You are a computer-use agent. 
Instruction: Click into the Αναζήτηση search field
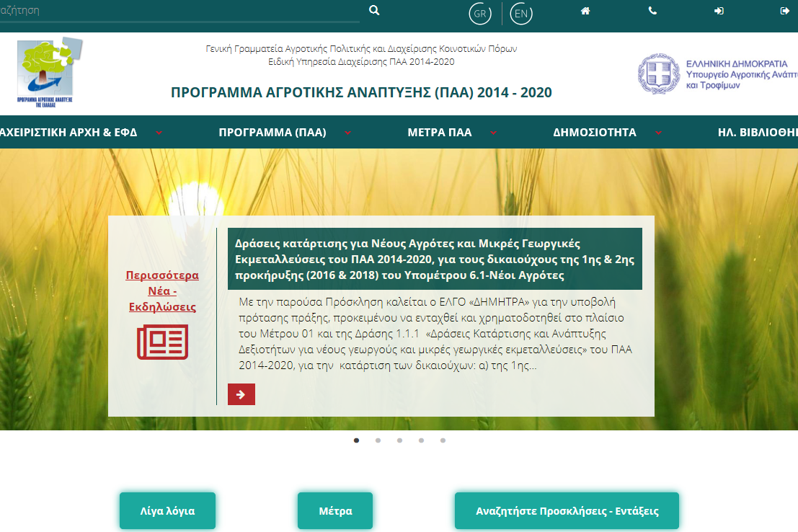coord(180,11)
